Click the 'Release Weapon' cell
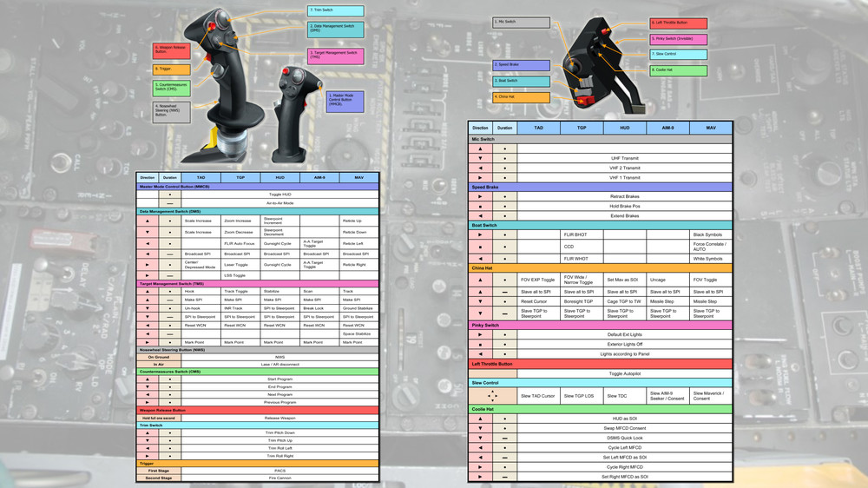Viewport: 868px width, 488px height. [280, 419]
